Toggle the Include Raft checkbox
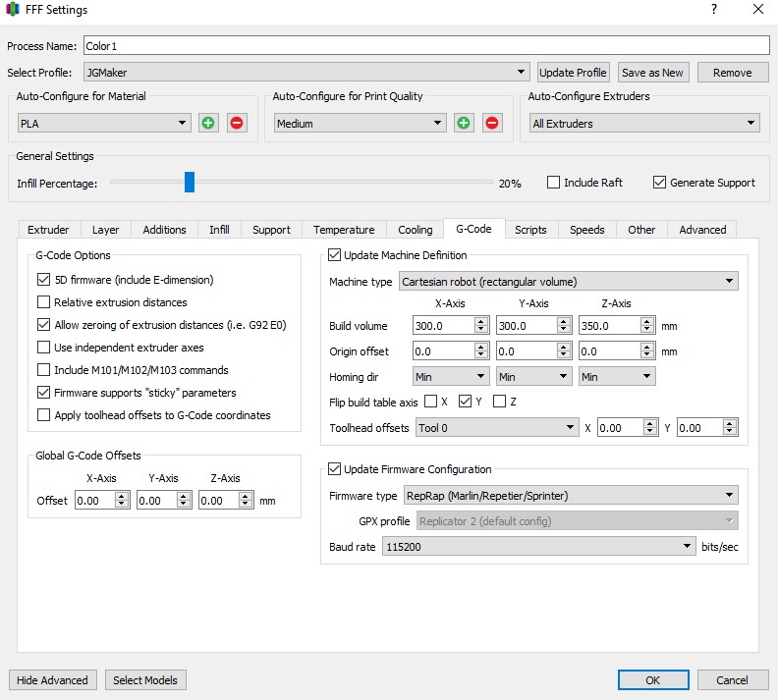This screenshot has width=778, height=700. click(553, 183)
